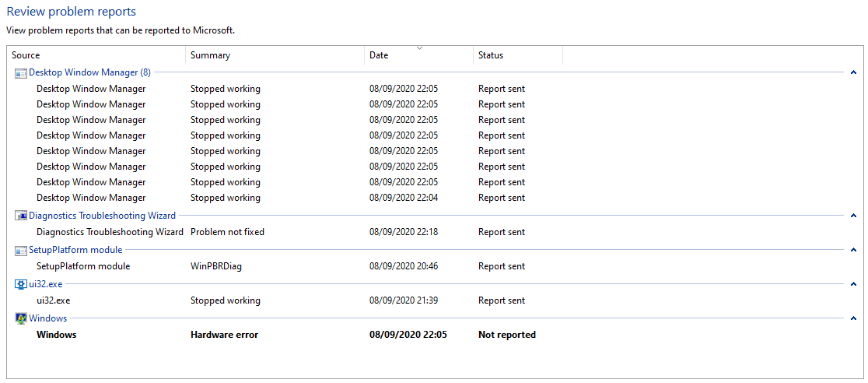
Task: Click the Windows group icon
Action: click(x=21, y=318)
